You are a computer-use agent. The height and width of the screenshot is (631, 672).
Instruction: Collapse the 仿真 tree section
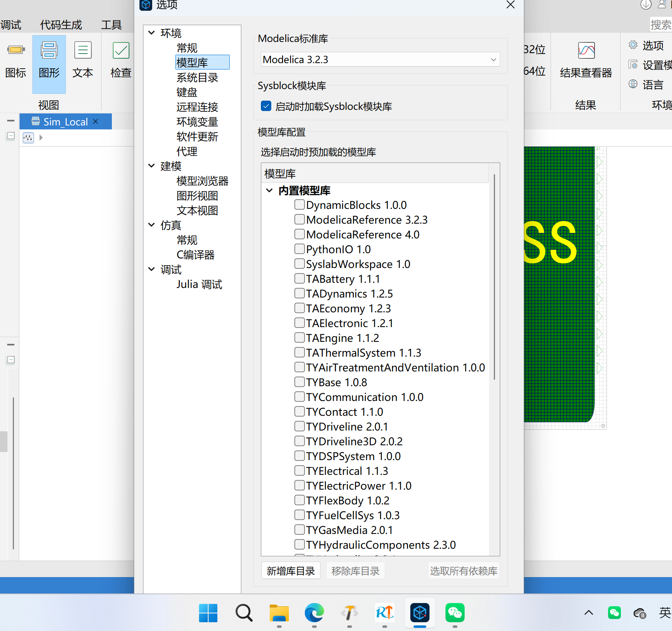(152, 225)
